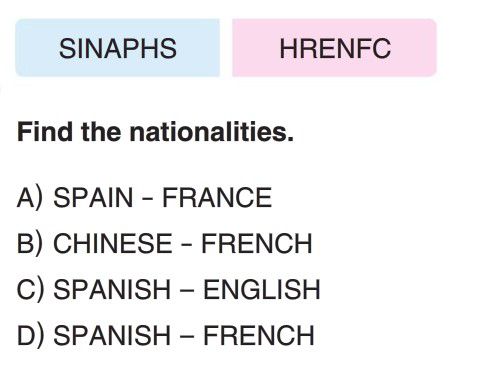Click the letter label 'D)'
The width and height of the screenshot is (504, 374).
point(30,335)
